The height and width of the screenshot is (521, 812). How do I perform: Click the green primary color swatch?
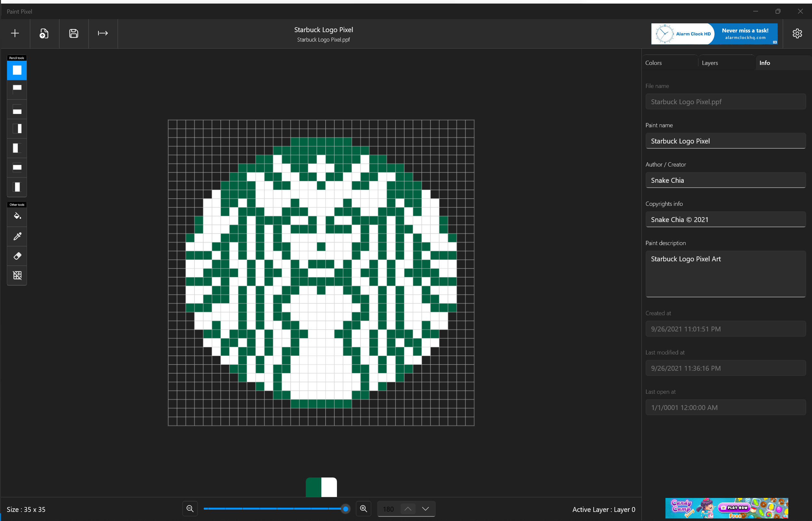pyautogui.click(x=313, y=487)
